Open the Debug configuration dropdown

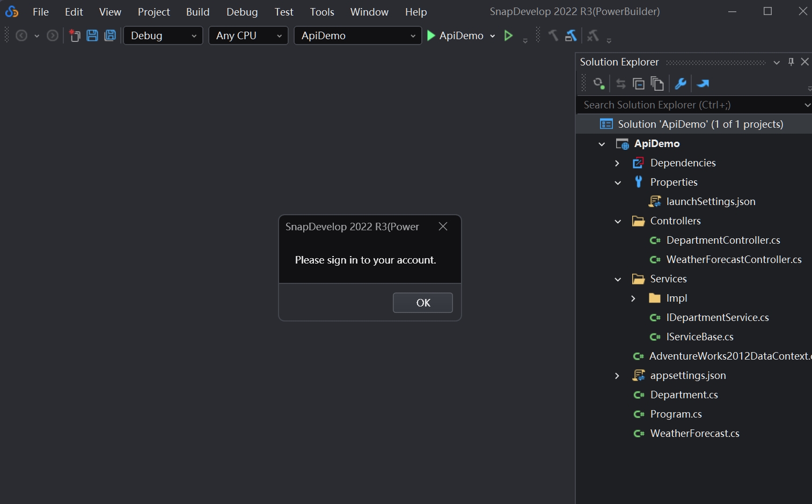163,35
